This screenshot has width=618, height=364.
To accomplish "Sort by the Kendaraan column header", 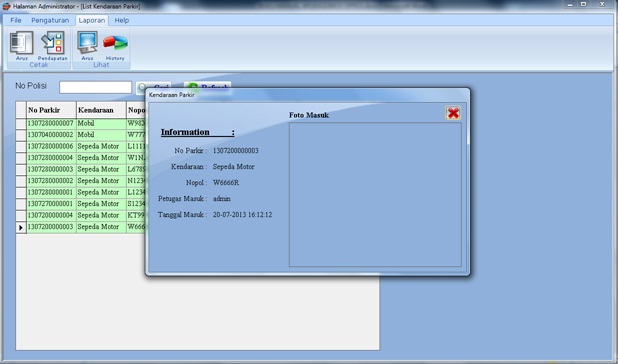I will coord(101,110).
